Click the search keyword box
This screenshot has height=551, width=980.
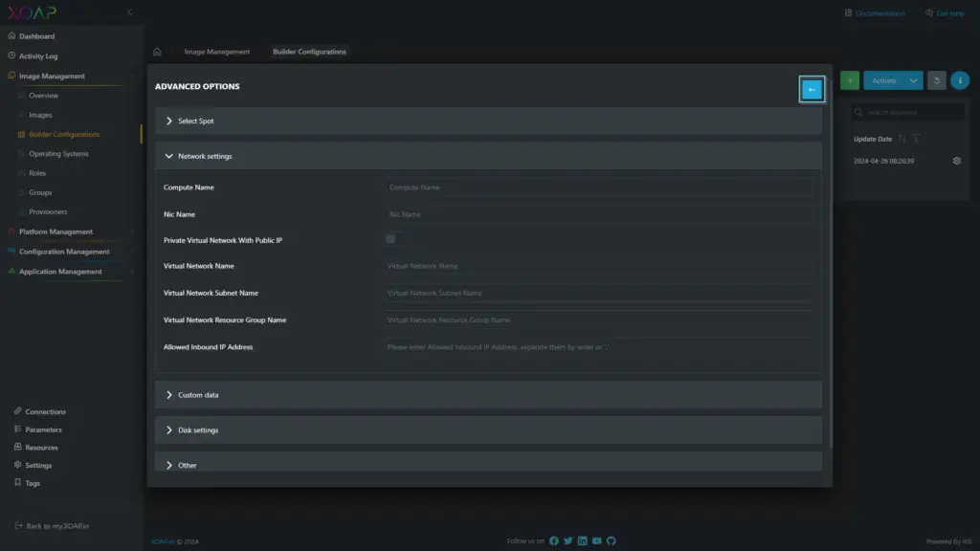coord(908,113)
